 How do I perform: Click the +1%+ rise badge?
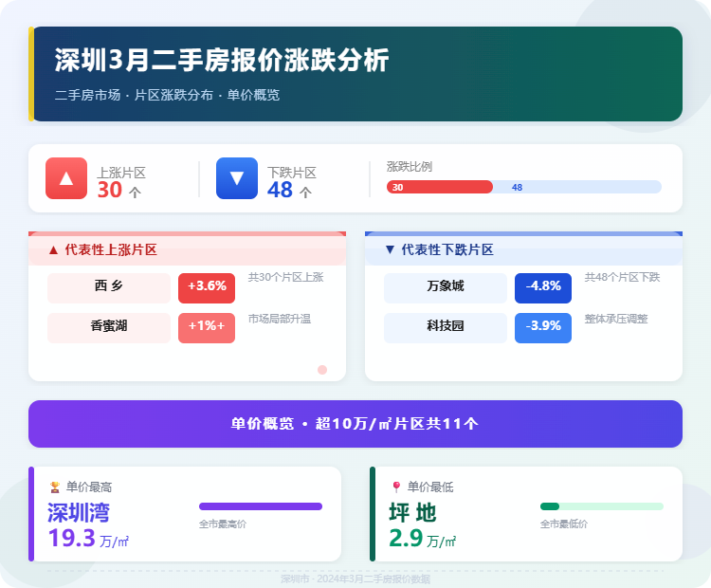click(x=207, y=328)
